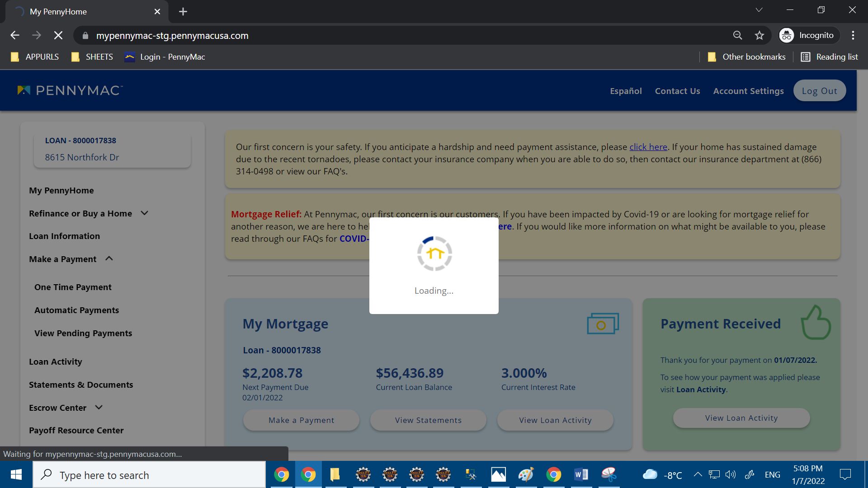Image resolution: width=868 pixels, height=488 pixels.
Task: Expand the Refinance or Buy a Home menu
Action: pyautogui.click(x=144, y=213)
